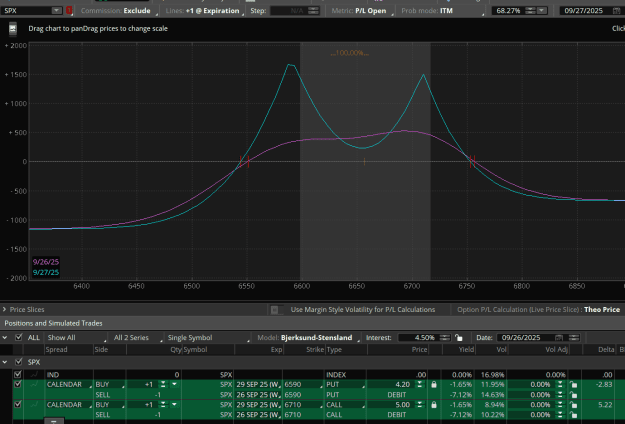Viewport: 625px width, 424px height.
Task: Uncheck the 6590 PUT calendar row checkbox
Action: tap(18, 385)
